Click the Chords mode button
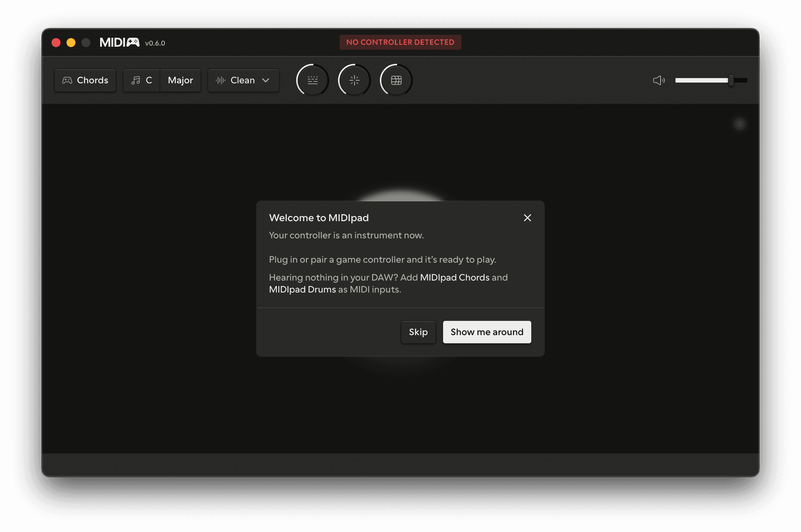The width and height of the screenshot is (801, 532). pyautogui.click(x=85, y=80)
